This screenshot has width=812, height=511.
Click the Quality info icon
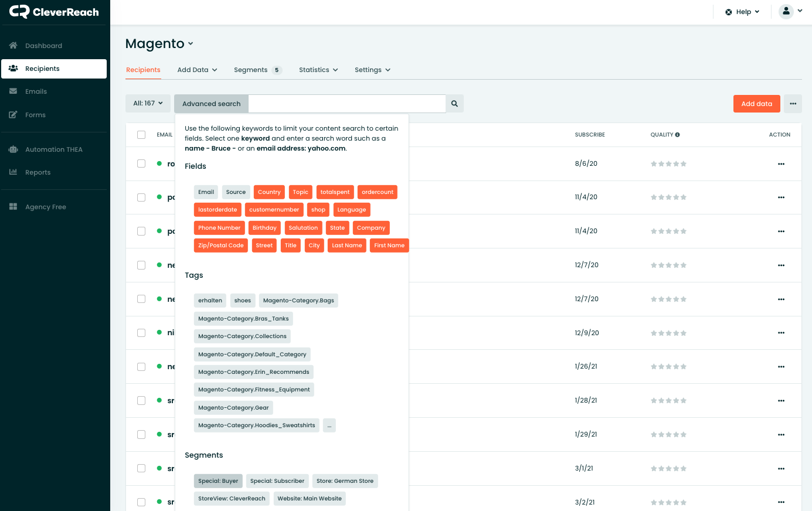pos(678,135)
